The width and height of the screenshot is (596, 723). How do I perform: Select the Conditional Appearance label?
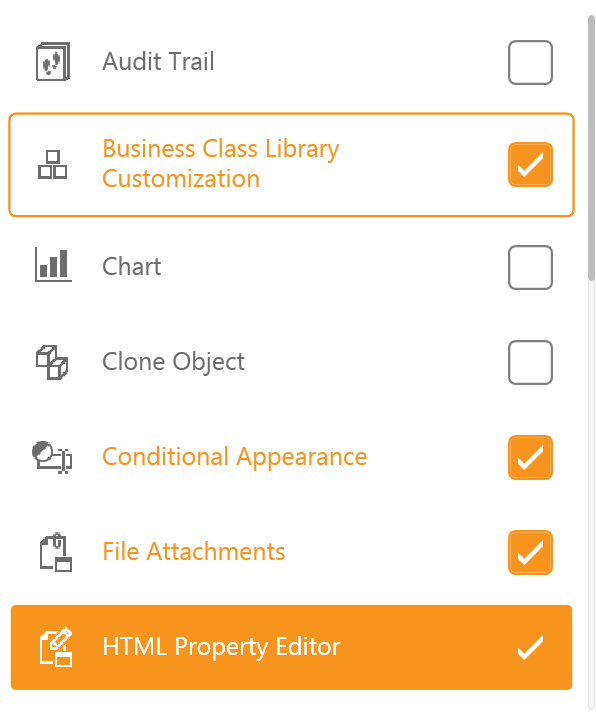coord(235,457)
